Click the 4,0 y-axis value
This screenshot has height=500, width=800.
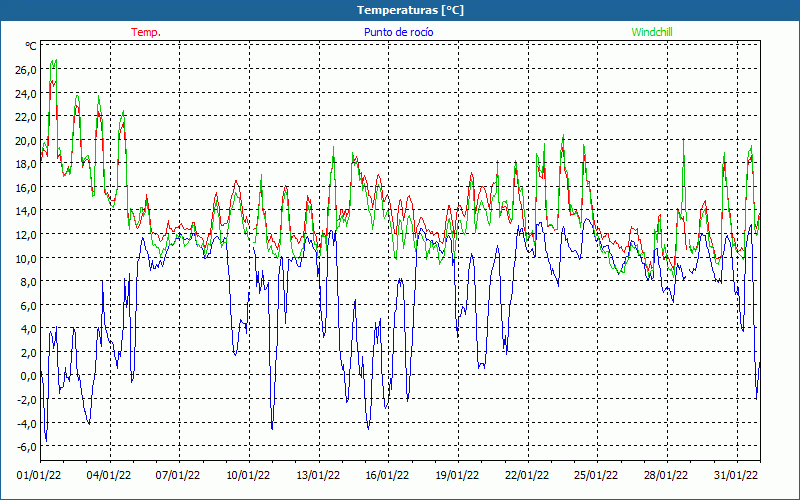click(x=28, y=329)
